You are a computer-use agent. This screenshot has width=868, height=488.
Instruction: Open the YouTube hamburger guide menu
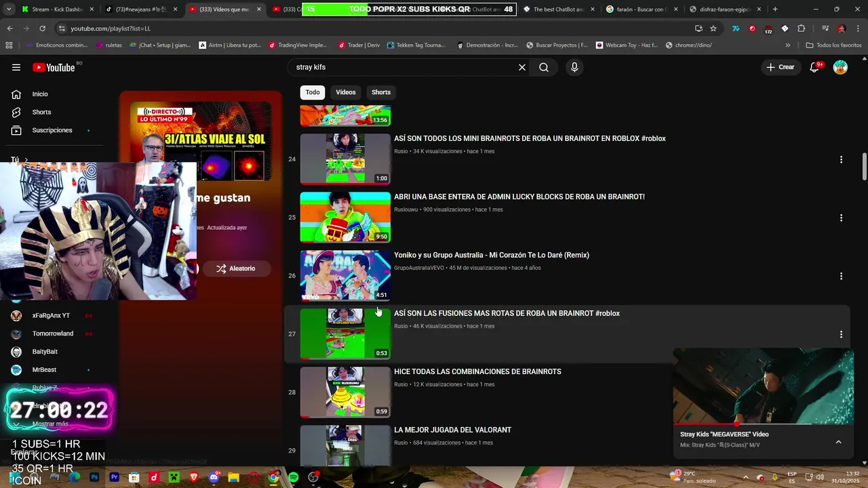(x=16, y=67)
